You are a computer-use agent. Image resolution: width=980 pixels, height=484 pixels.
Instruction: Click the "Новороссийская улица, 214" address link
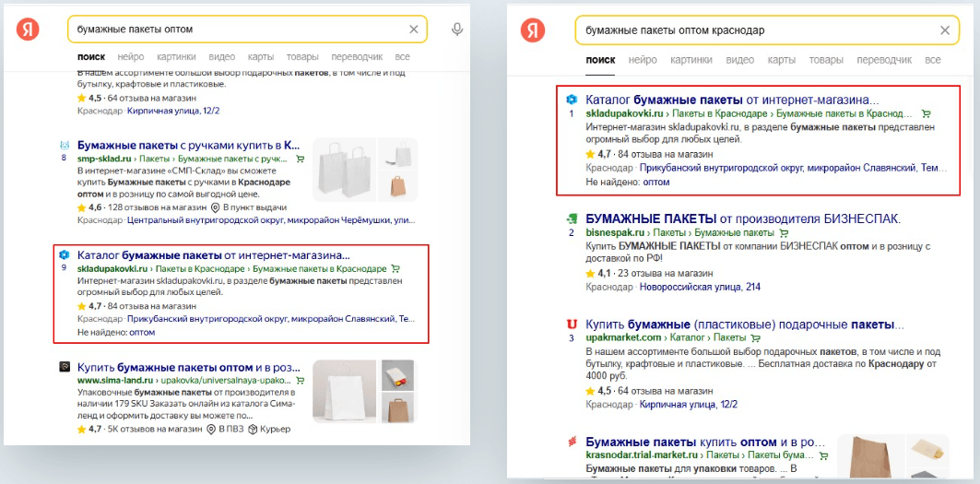702,288
